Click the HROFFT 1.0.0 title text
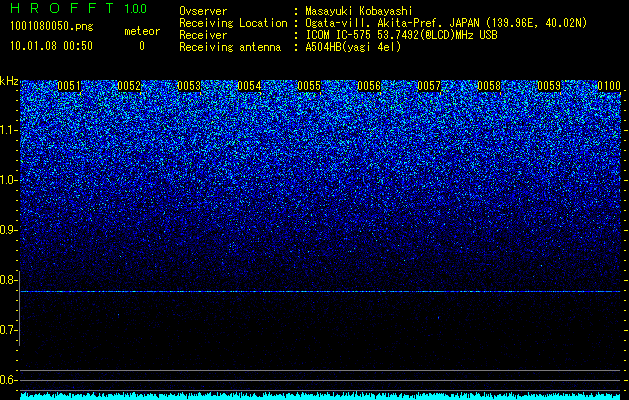Screen dimensions: 629x400 coord(78,8)
